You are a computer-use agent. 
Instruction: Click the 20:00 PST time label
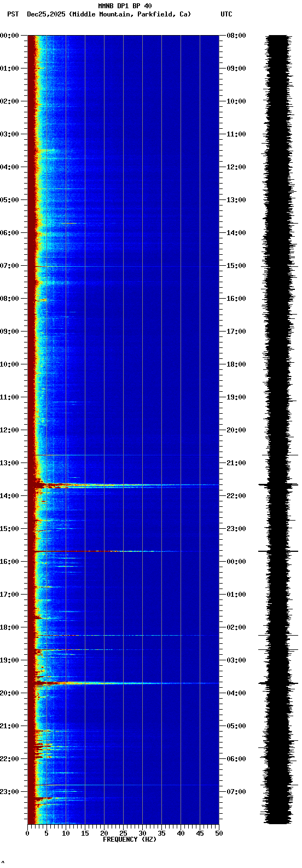[x=9, y=693]
